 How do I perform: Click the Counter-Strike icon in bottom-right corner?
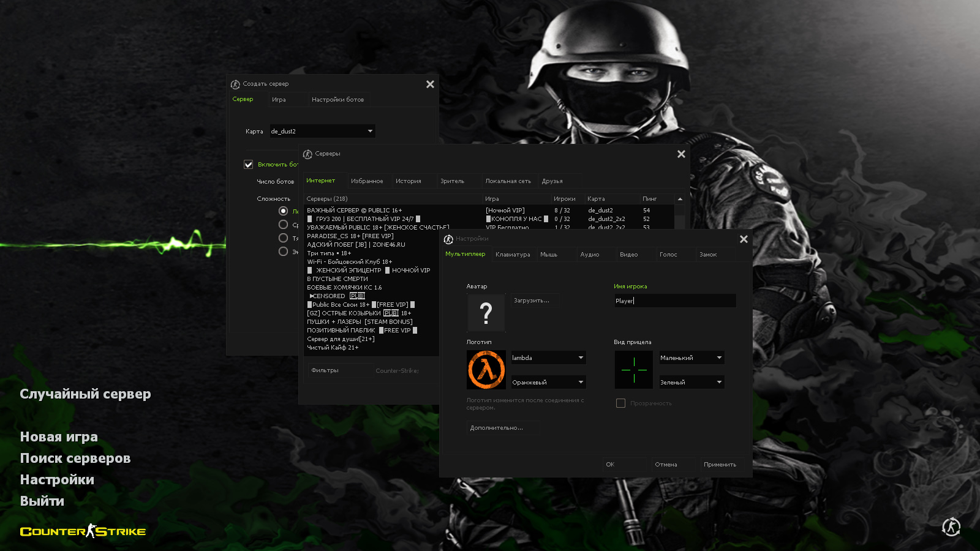pos(951,527)
